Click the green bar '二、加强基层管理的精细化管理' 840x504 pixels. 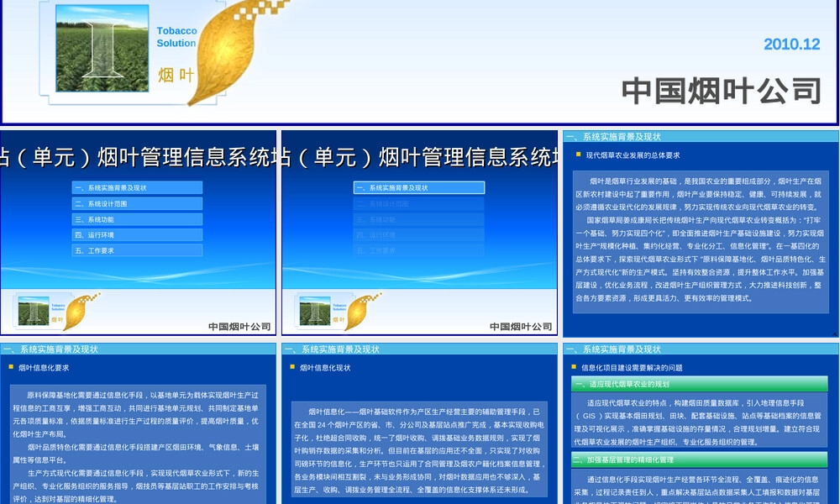pyautogui.click(x=700, y=459)
